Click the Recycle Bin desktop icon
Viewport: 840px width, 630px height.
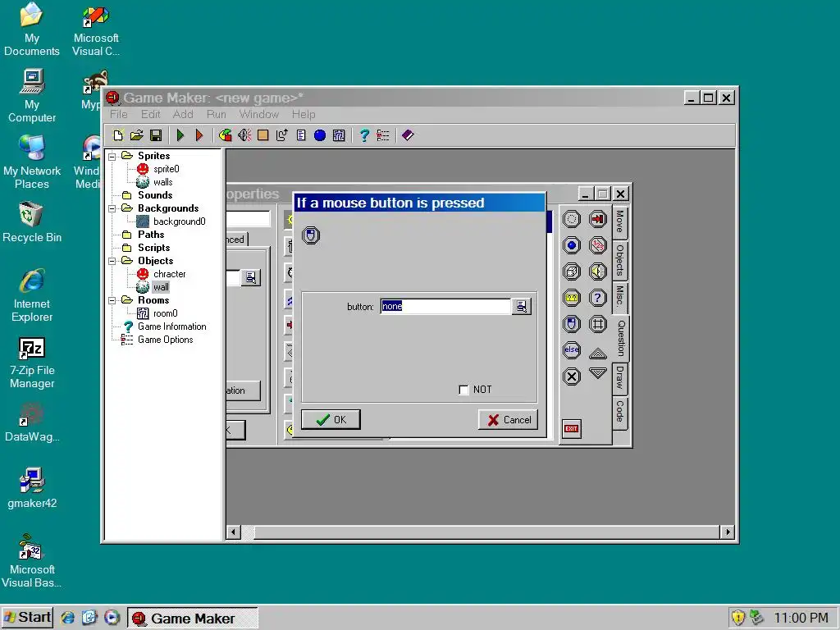tap(32, 222)
